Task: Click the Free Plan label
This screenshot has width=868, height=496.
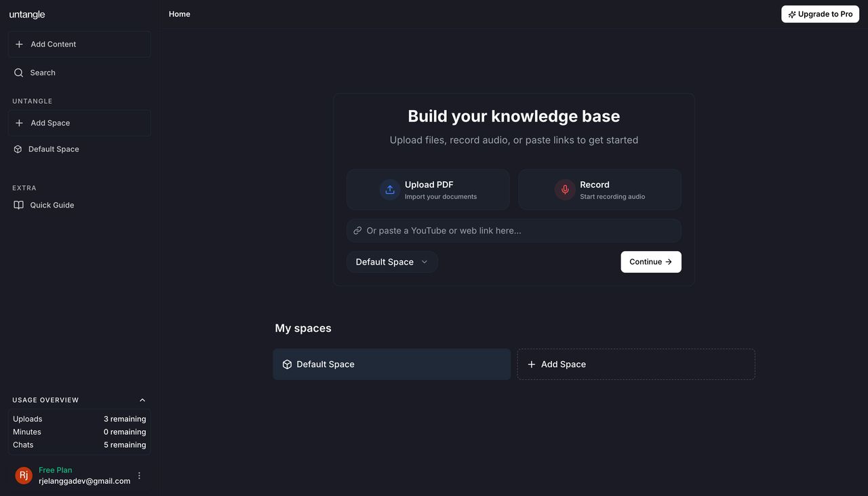Action: pyautogui.click(x=56, y=470)
